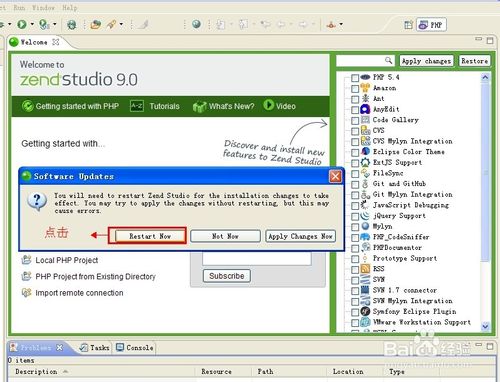Click the AnyEdit feature icon

click(x=365, y=109)
